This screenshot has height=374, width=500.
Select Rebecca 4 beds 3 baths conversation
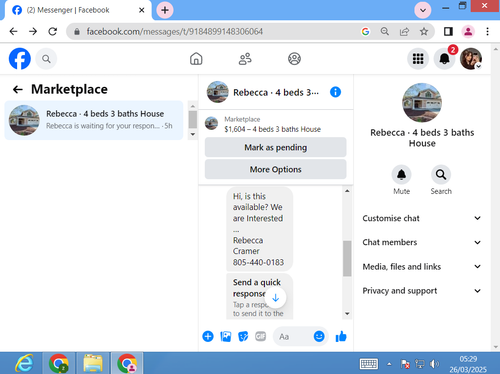click(x=94, y=120)
